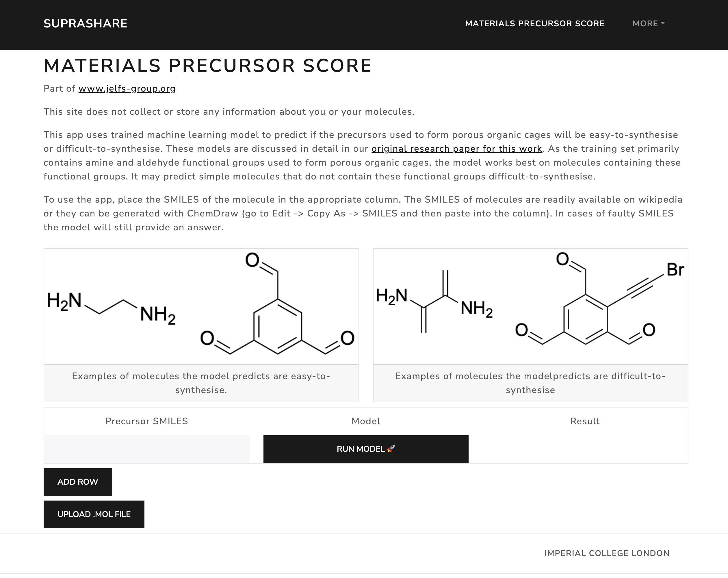Click the Model column header
The width and height of the screenshot is (728, 578).
tap(366, 421)
